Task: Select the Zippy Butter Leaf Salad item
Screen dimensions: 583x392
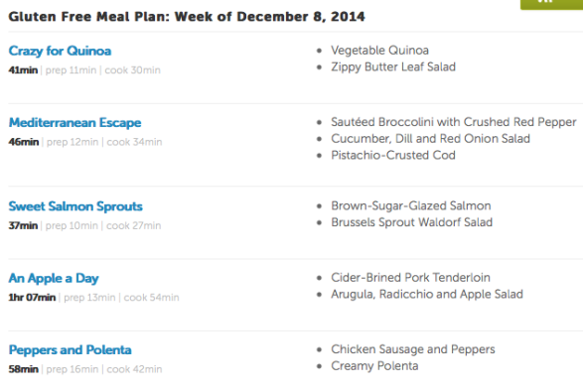Action: pyautogui.click(x=393, y=66)
